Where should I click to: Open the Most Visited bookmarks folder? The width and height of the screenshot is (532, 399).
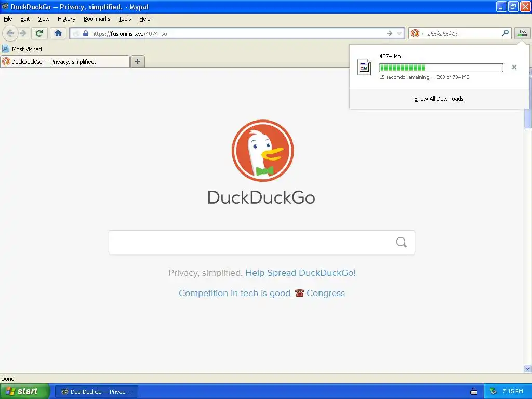(22, 49)
